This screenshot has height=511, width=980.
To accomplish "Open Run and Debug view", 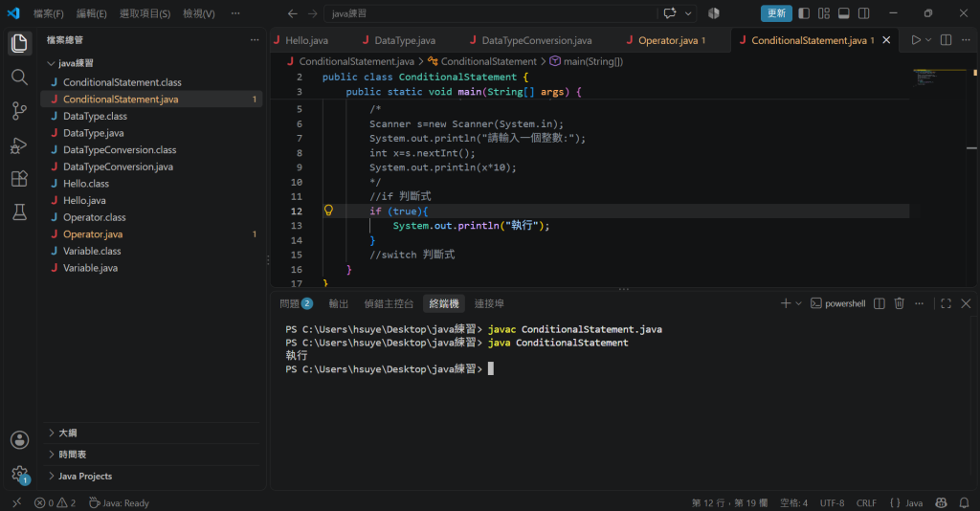I will click(x=19, y=144).
